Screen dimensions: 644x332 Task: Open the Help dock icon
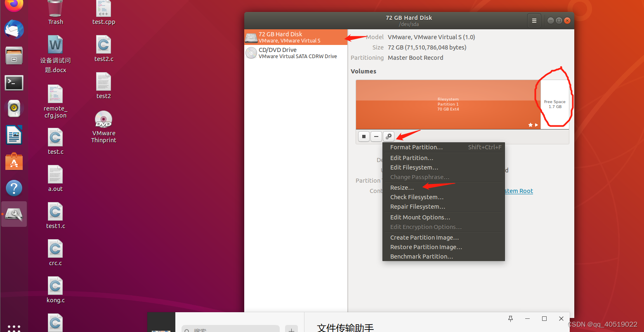click(14, 188)
